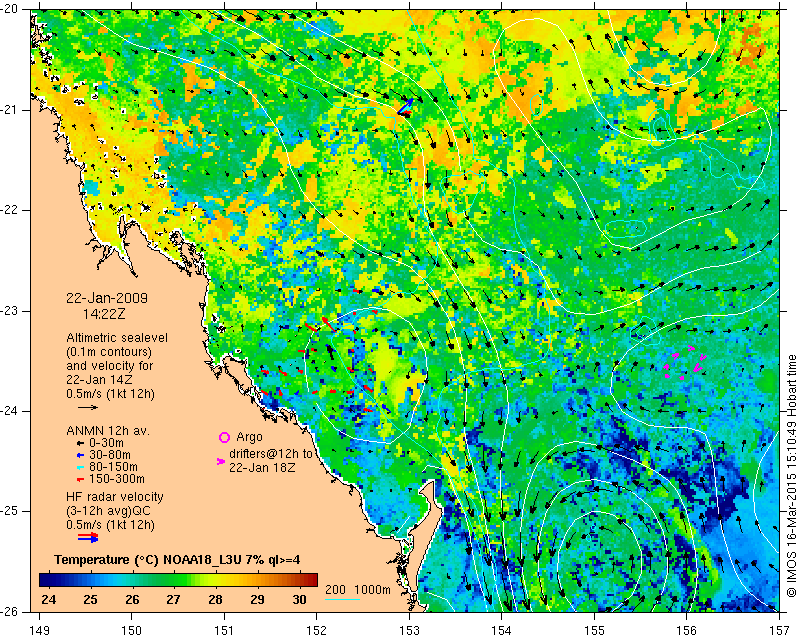Click the black 0-30m ANMN arrow symbol
This screenshot has width=800, height=640.
(x=80, y=443)
